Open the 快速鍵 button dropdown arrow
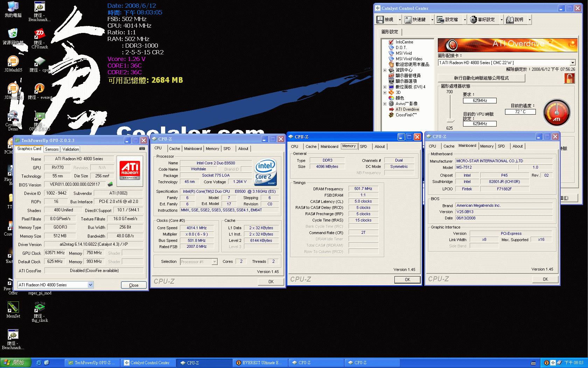 (432, 20)
